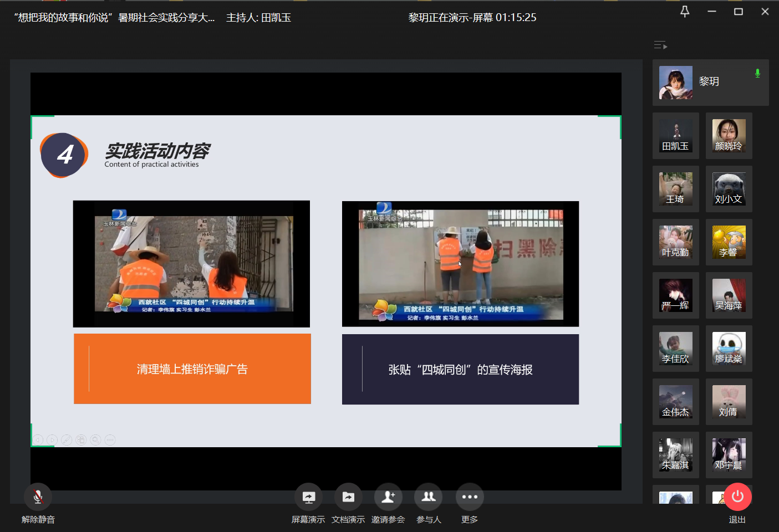Select the slideshow pen tool

tap(67, 440)
